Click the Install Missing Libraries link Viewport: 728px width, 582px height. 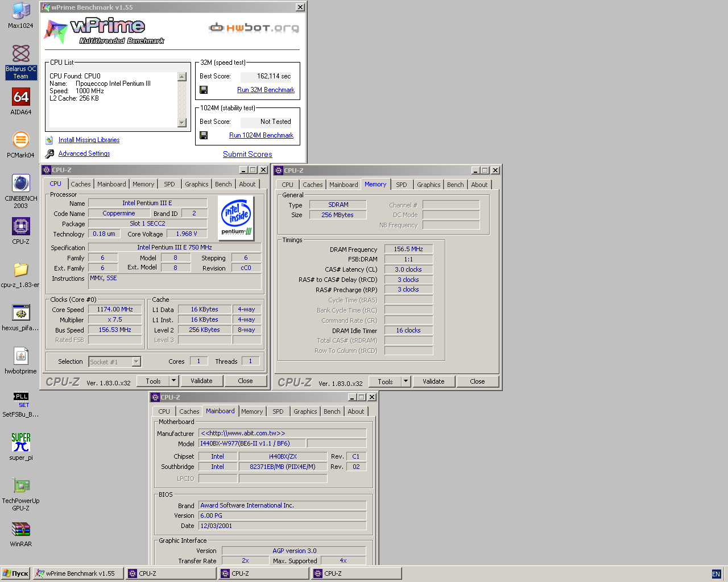click(89, 140)
